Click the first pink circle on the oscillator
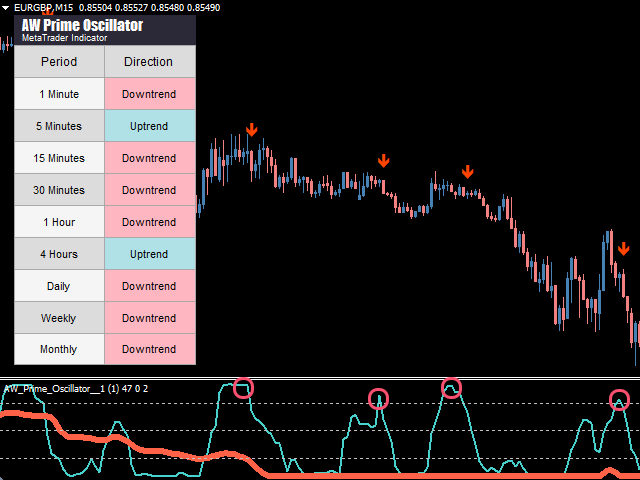Image resolution: width=640 pixels, height=480 pixels. [243, 388]
